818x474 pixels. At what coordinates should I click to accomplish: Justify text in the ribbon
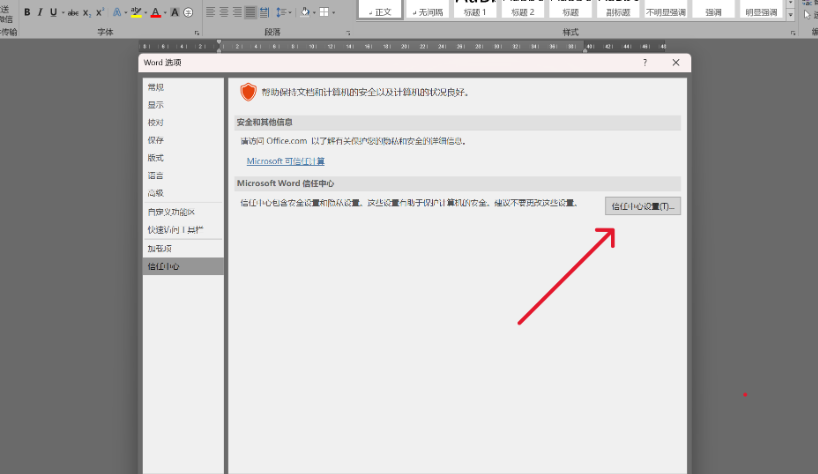(x=251, y=12)
